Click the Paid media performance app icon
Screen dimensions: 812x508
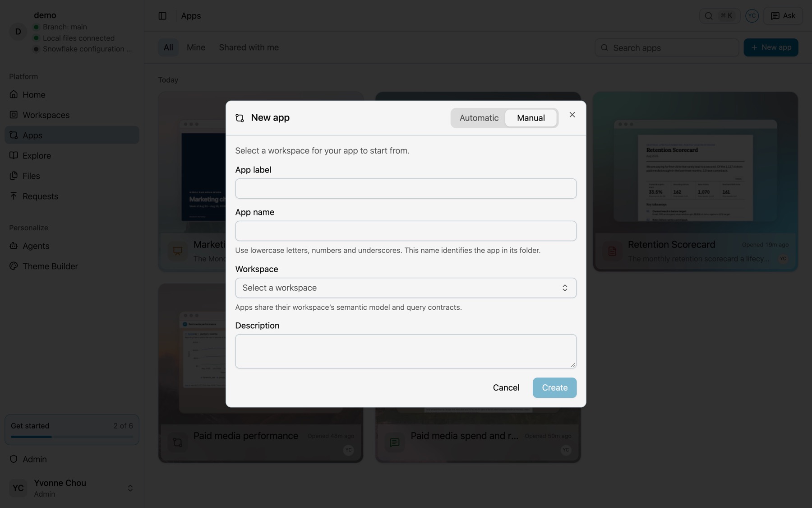coord(178,443)
